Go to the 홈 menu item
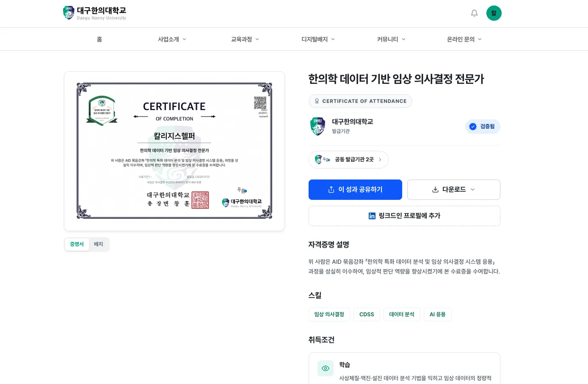The height and width of the screenshot is (384, 588). point(99,39)
